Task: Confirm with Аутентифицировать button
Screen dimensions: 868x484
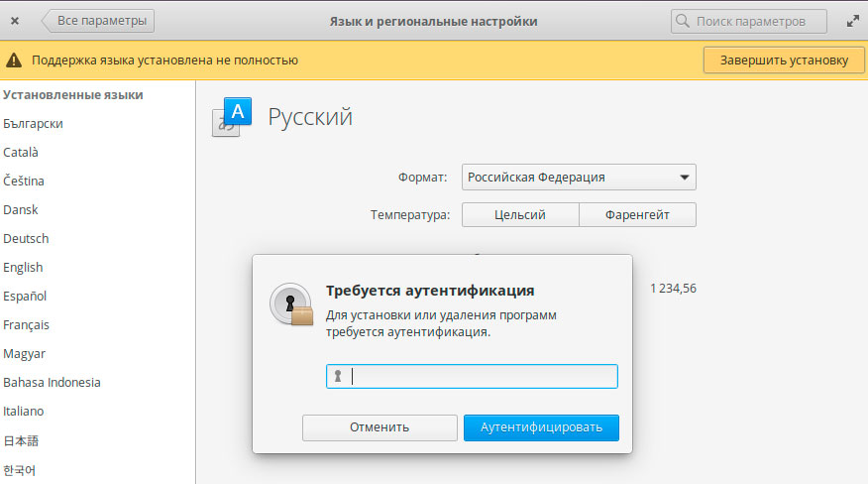Action: click(x=541, y=427)
